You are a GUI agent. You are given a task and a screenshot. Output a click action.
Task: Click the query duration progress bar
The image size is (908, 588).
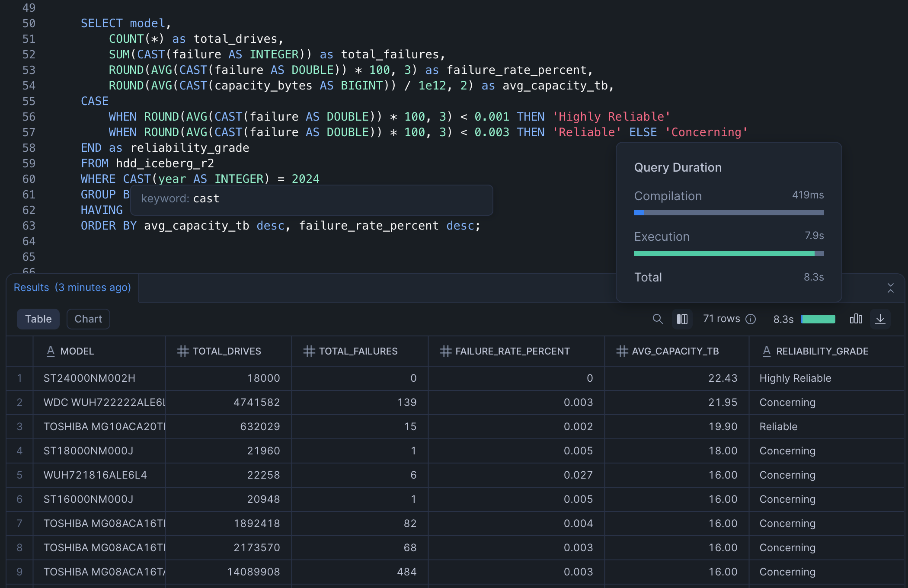[x=818, y=319]
